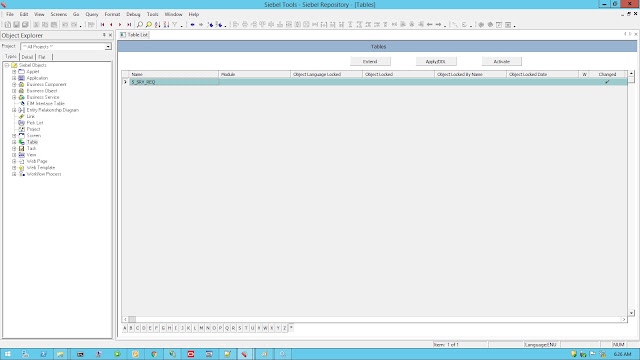Select the EIM Interface Table tree item
This screenshot has height=360, width=640.
[46, 104]
